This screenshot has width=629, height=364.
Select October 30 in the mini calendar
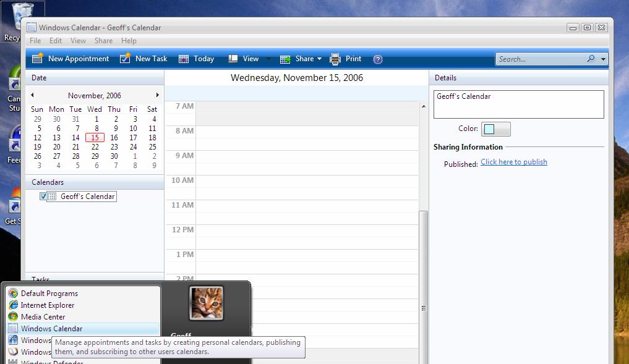coord(56,119)
